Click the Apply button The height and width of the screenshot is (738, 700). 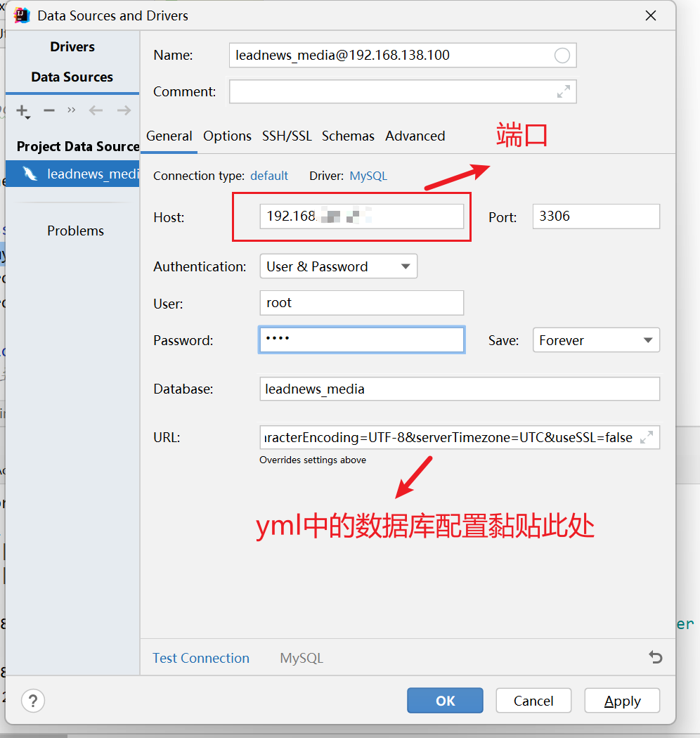622,700
